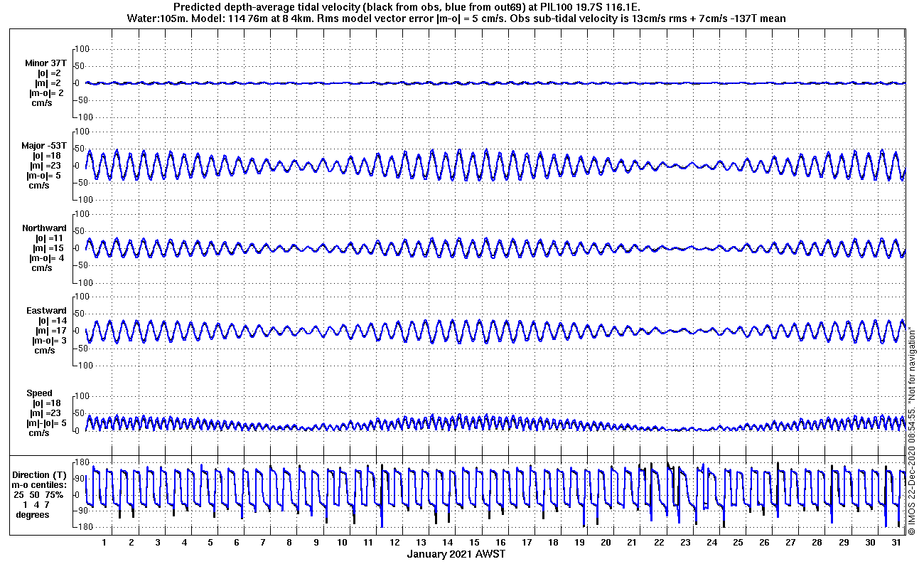
Task: Click day tick label '23' on date axis
Action: click(x=684, y=543)
